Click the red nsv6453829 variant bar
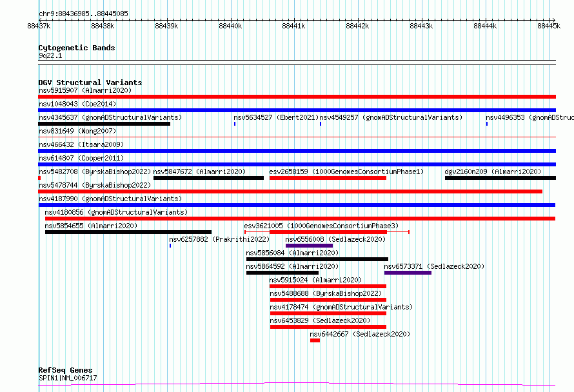 click(328, 327)
